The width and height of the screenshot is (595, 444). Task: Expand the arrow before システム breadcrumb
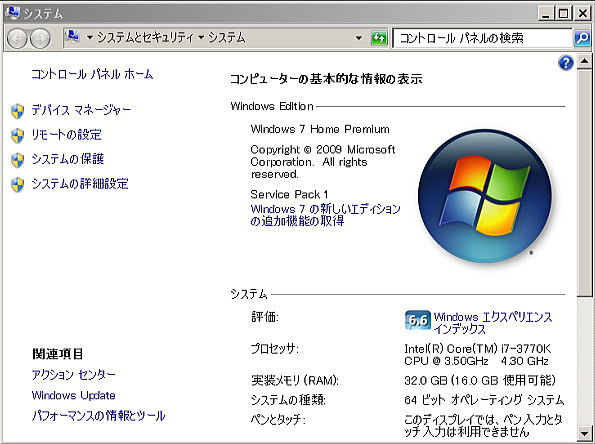point(201,38)
